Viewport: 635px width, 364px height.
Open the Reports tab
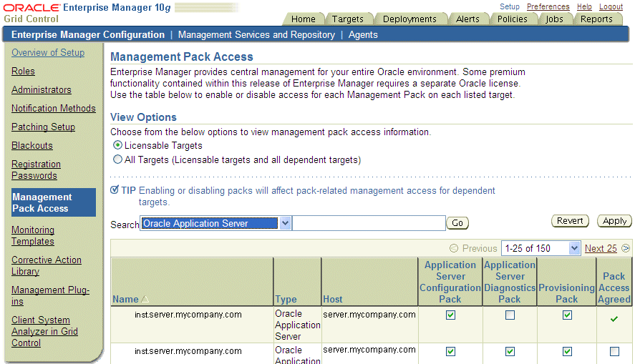point(596,19)
